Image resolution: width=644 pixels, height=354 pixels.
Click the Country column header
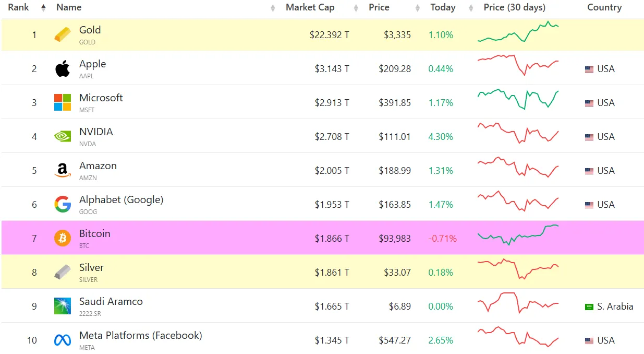604,7
